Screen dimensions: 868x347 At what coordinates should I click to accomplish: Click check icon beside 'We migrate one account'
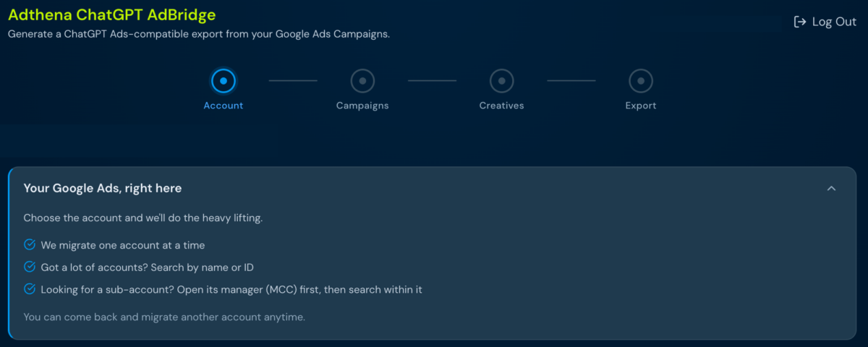click(x=30, y=245)
